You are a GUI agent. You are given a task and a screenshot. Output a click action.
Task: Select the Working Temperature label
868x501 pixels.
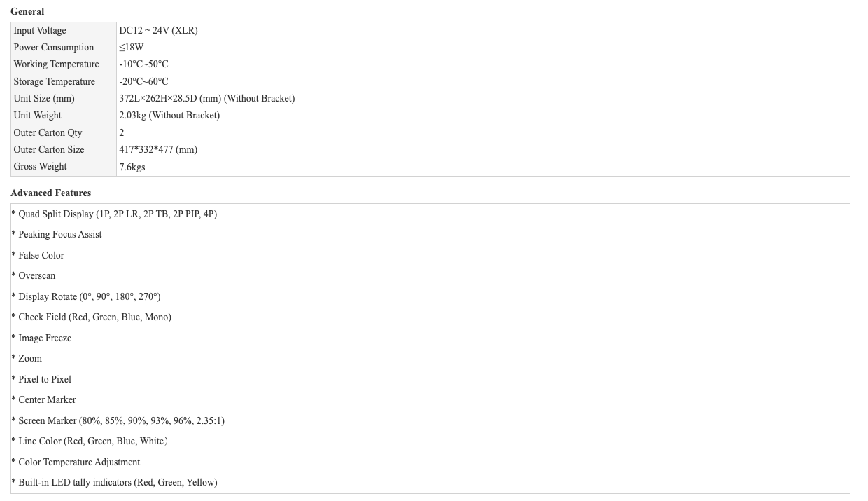pos(56,64)
